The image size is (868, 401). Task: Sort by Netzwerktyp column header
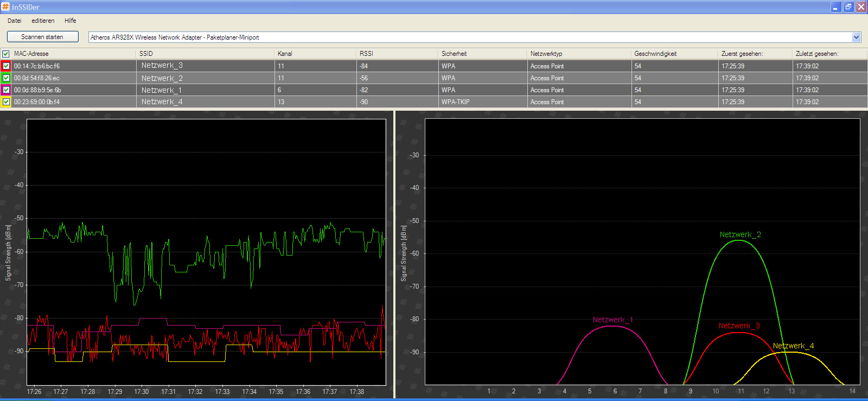[579, 54]
